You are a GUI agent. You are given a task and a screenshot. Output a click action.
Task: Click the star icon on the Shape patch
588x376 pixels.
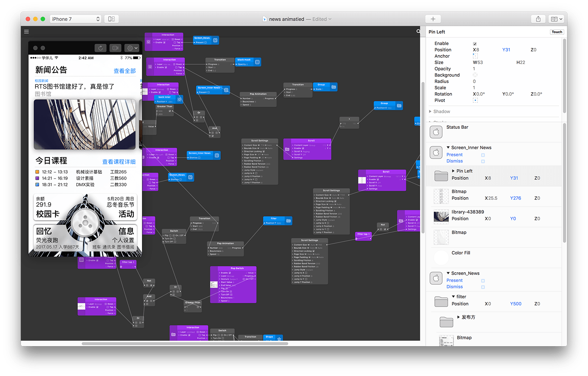coord(279,338)
